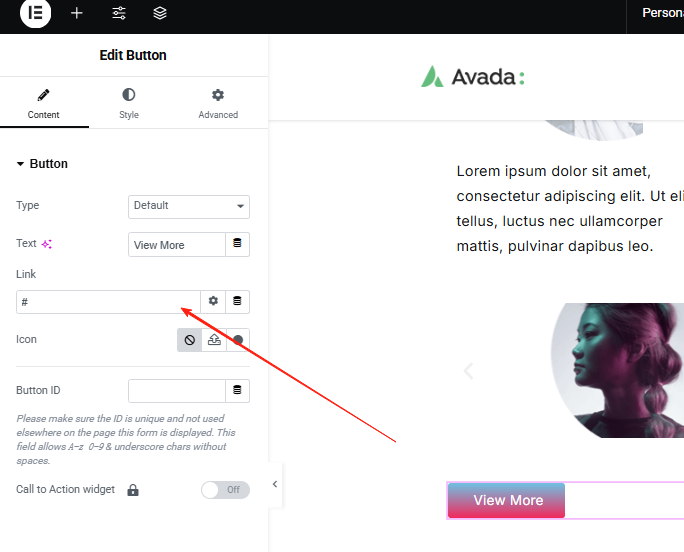This screenshot has width=684, height=552.
Task: Switch to the Advanced tab
Action: (x=218, y=103)
